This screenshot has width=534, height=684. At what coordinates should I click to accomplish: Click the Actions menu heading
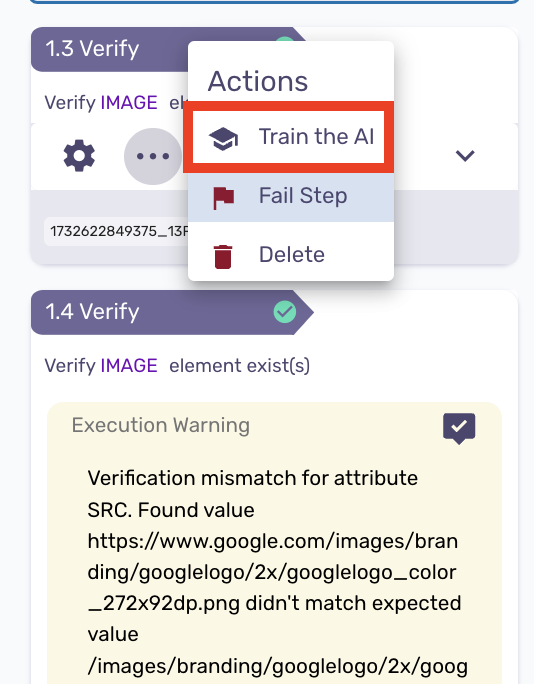coord(258,81)
